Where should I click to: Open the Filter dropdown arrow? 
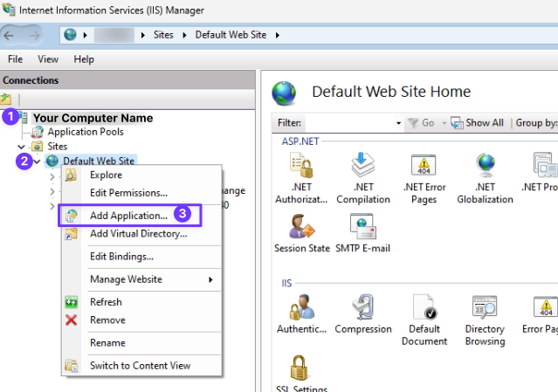point(399,123)
